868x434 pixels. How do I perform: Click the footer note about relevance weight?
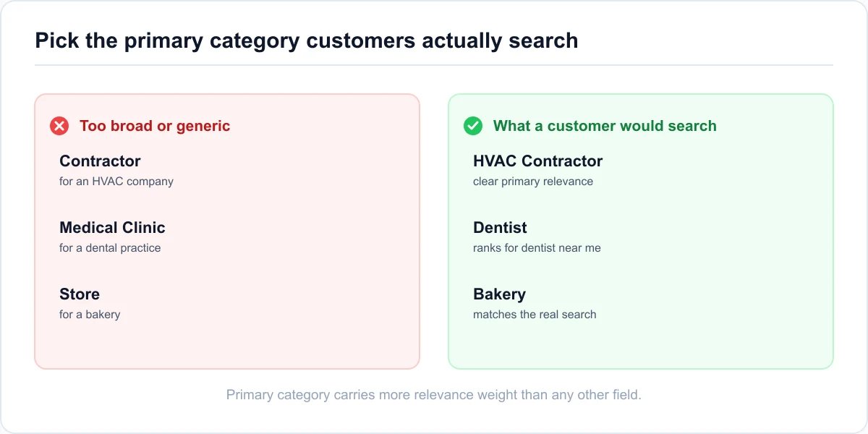point(434,395)
